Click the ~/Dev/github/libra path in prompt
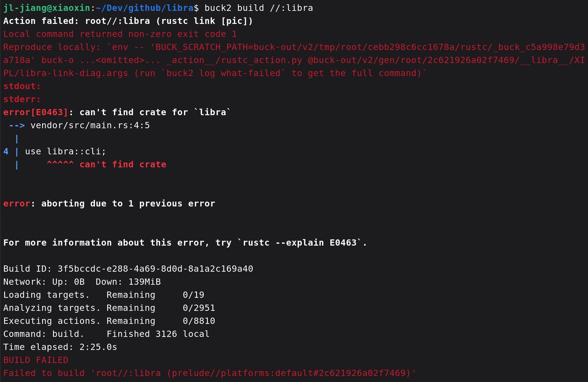 tap(144, 8)
